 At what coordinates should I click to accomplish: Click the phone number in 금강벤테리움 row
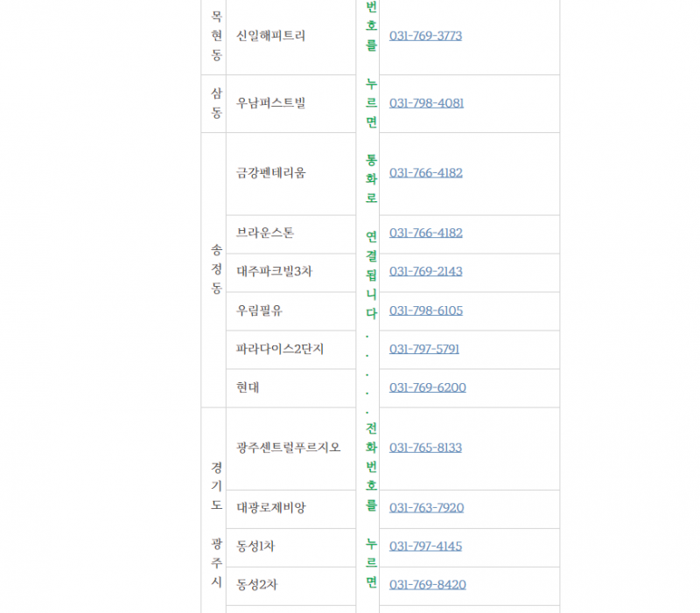tap(426, 172)
